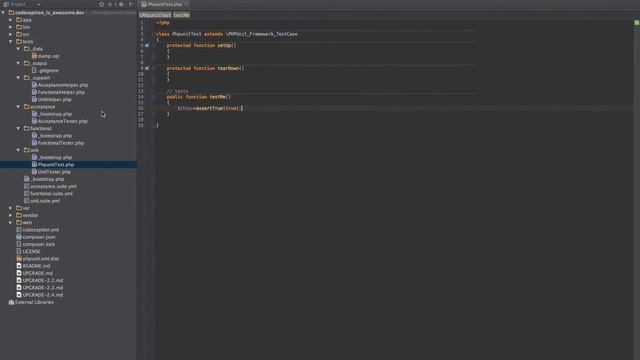The width and height of the screenshot is (640, 360).
Task: Click the codeception.yml file icon
Action: [x=19, y=229]
